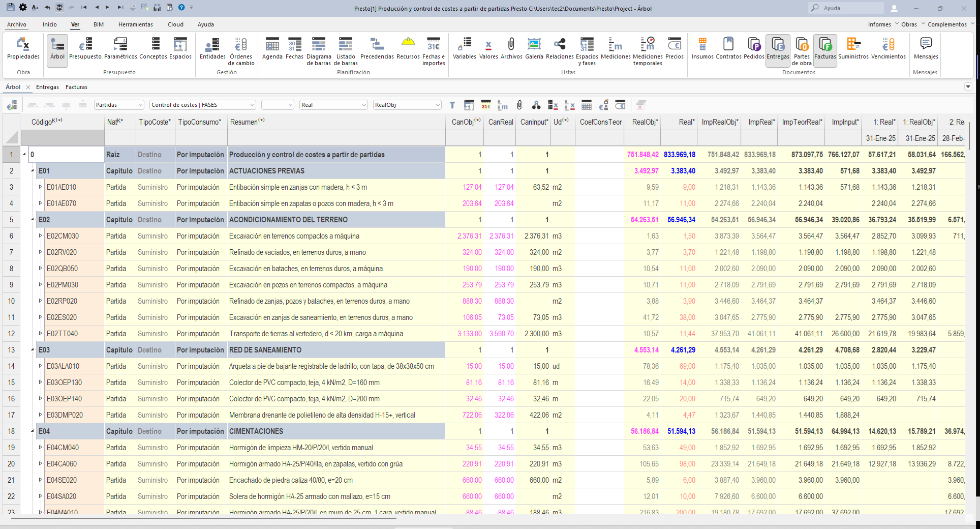
Task: Toggle automatic recalculation in the quick access toolbar
Action: tap(59, 7)
